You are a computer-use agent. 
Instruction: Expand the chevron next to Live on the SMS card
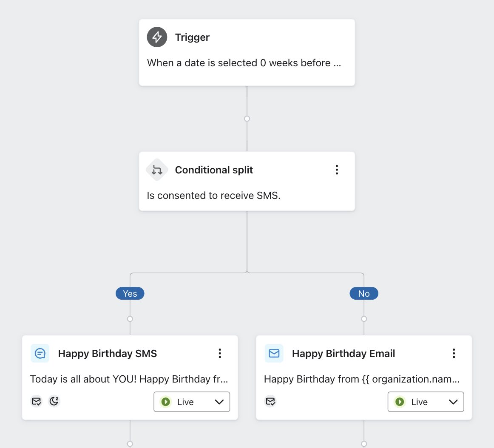click(x=219, y=402)
